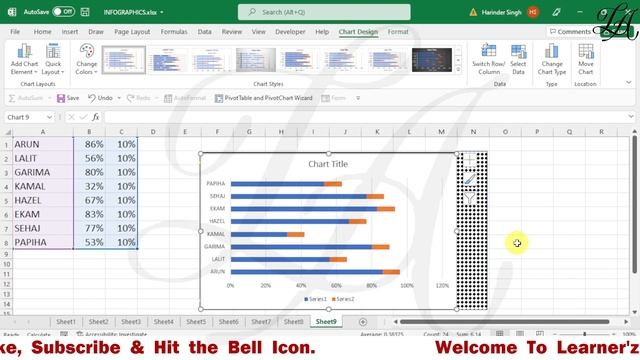The height and width of the screenshot is (360, 640).
Task: Open Select Data dialog
Action: click(x=518, y=59)
